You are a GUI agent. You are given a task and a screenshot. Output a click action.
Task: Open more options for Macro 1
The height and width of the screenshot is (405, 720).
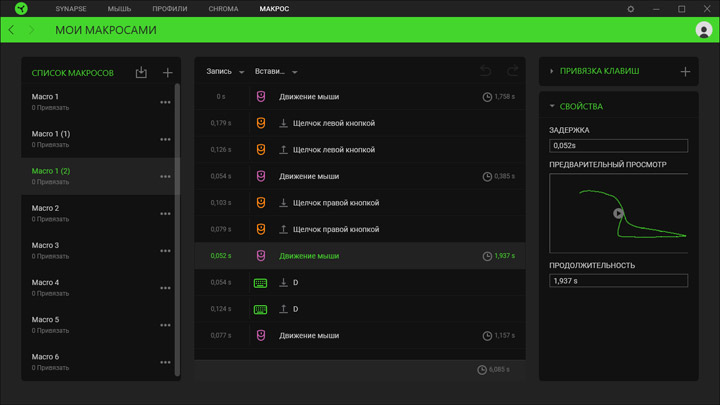(x=165, y=102)
